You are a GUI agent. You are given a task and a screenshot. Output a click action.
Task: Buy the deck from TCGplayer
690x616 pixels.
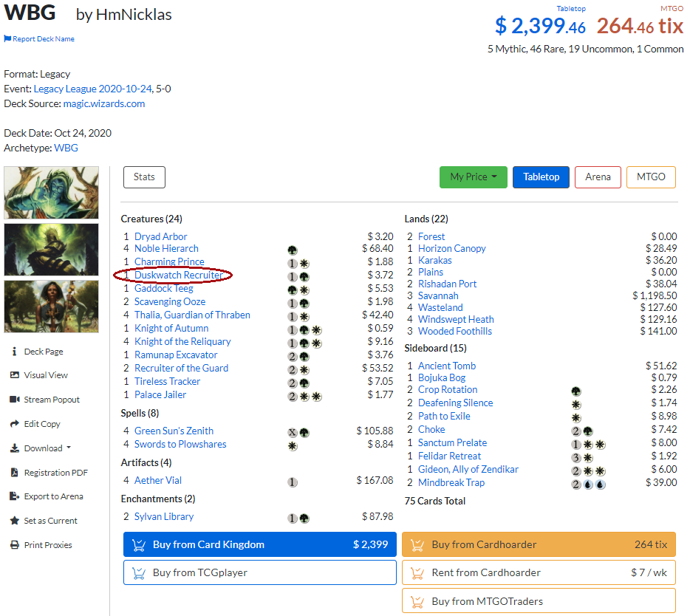(x=259, y=573)
